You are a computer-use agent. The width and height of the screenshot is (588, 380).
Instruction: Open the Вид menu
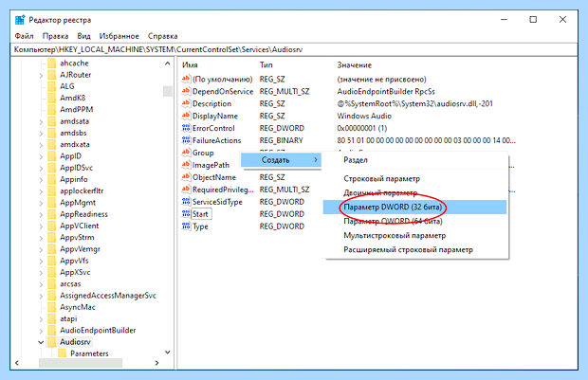tap(83, 36)
